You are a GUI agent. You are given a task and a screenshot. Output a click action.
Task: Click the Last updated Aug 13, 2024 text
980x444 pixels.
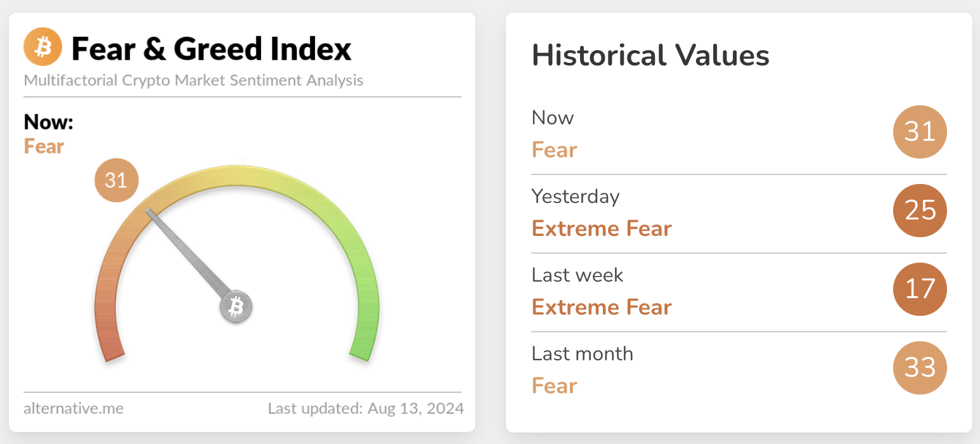tap(365, 408)
